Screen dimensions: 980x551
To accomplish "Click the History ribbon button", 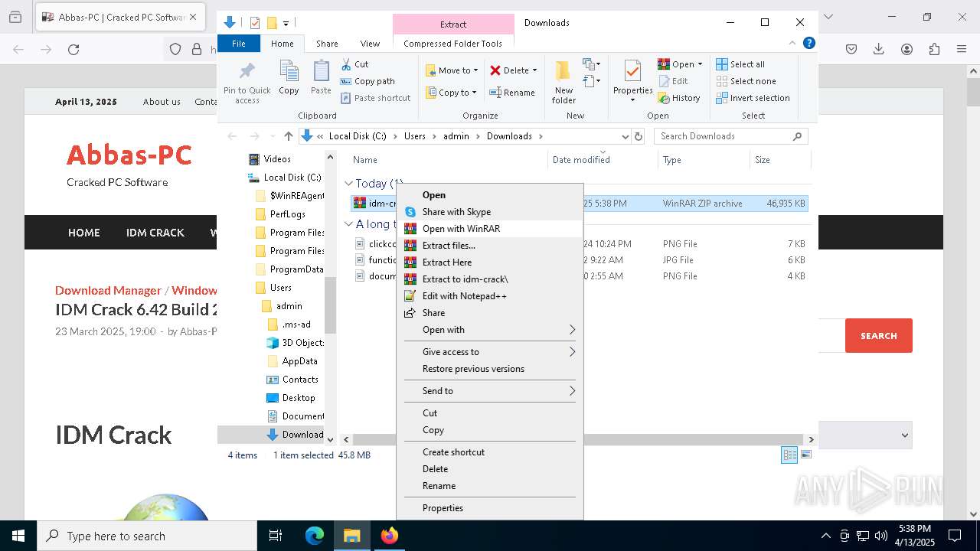I will 679,98.
